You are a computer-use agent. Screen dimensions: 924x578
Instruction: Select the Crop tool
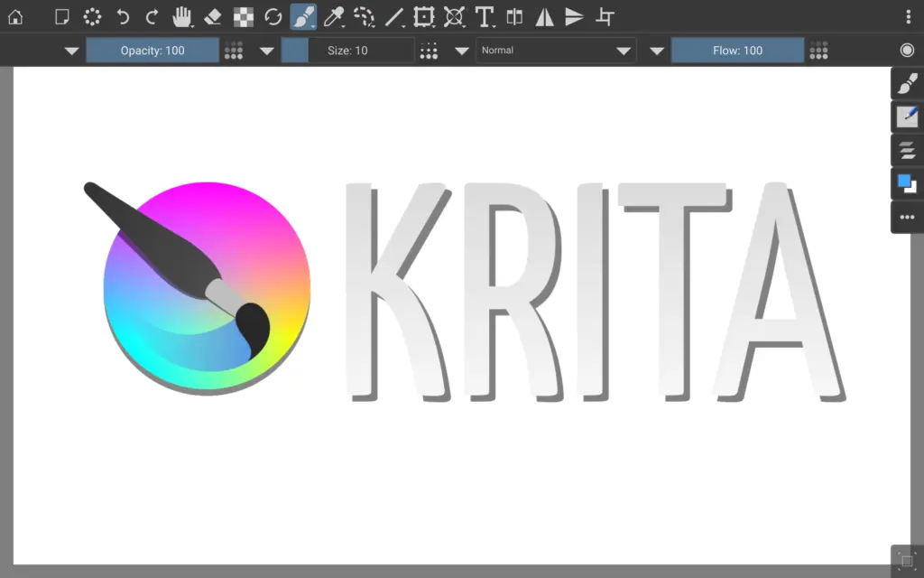coord(606,16)
